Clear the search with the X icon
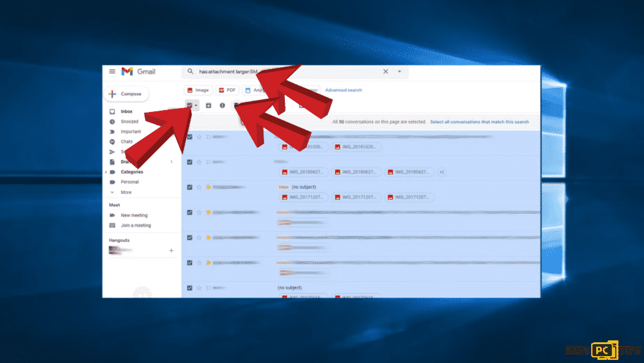644x363 pixels. 386,72
